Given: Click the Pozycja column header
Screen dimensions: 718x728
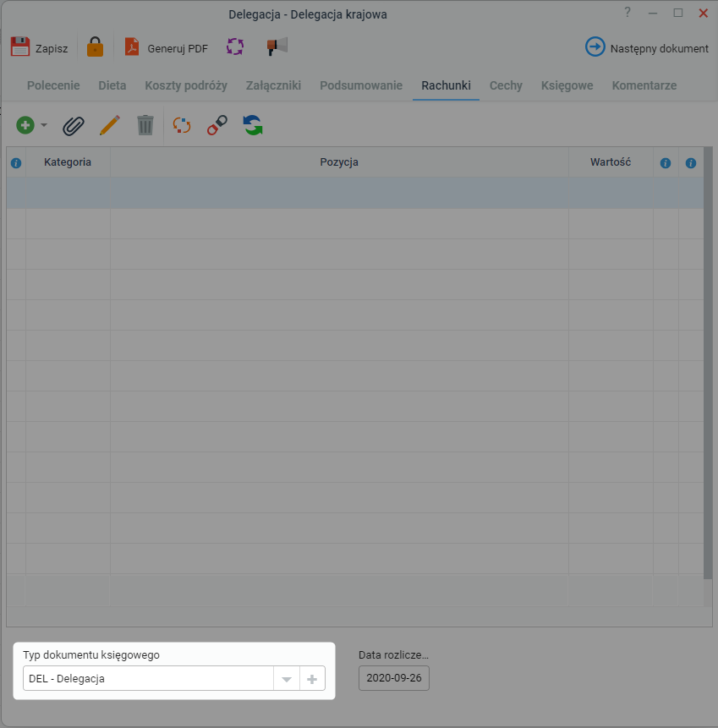Looking at the screenshot, I should (x=339, y=162).
